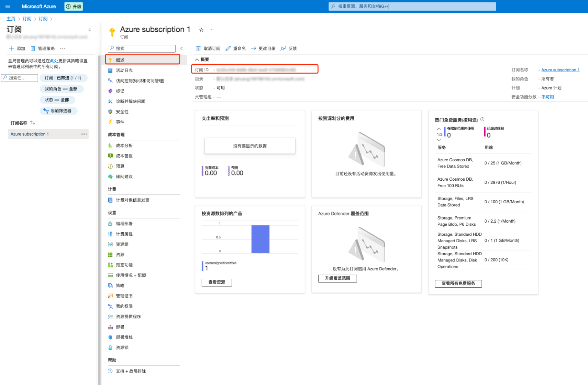The width and height of the screenshot is (588, 385).
Task: Focus the subscription filter search field
Action: 20,78
